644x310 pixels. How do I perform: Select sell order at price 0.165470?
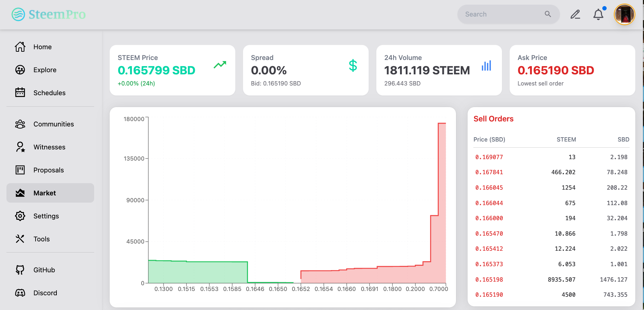coord(551,233)
